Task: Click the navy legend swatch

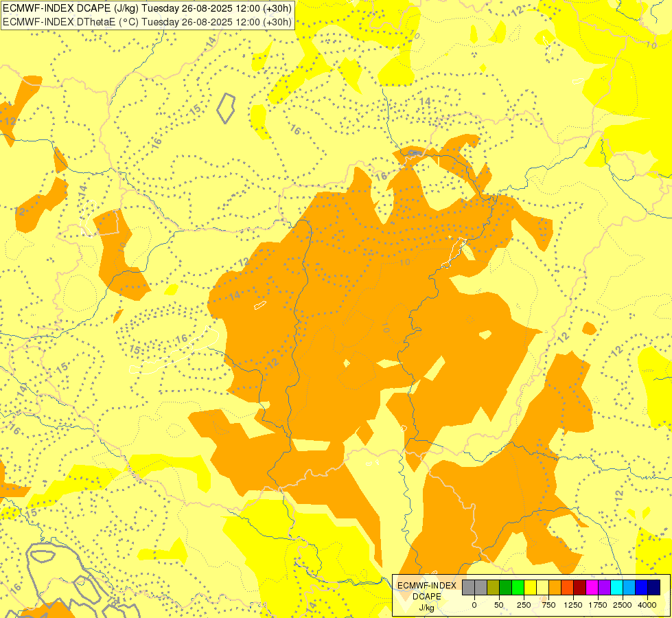Action: (654, 587)
